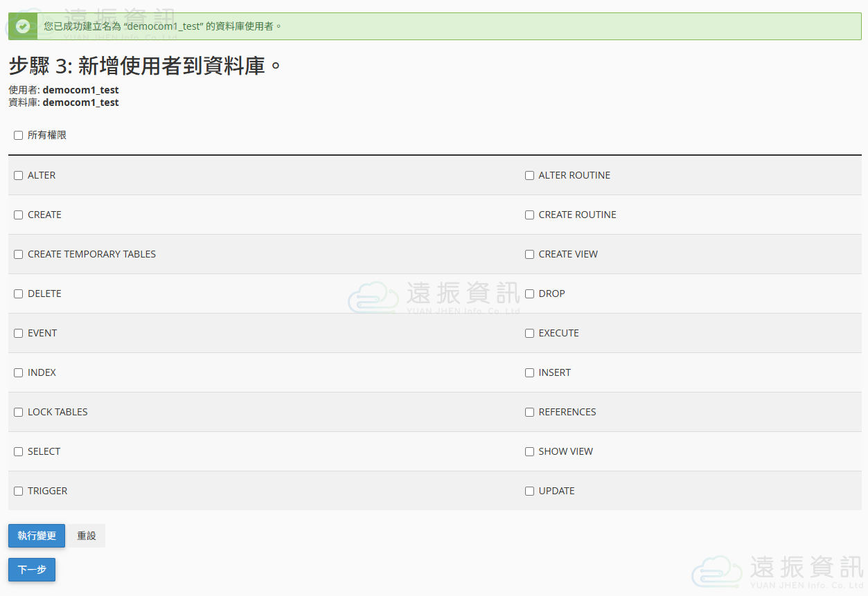Select the CREATE ROUTINE checkbox

[530, 215]
